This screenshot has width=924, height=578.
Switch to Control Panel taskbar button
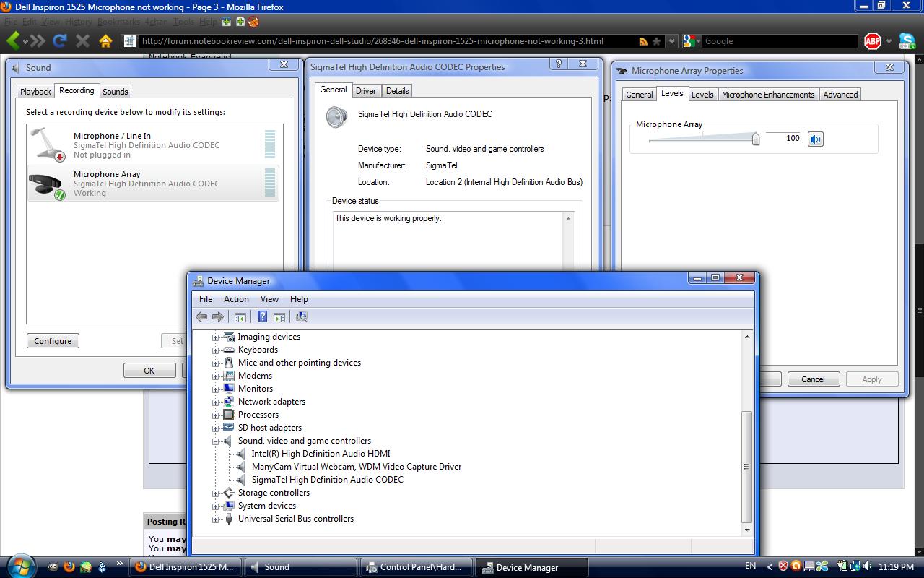(417, 567)
